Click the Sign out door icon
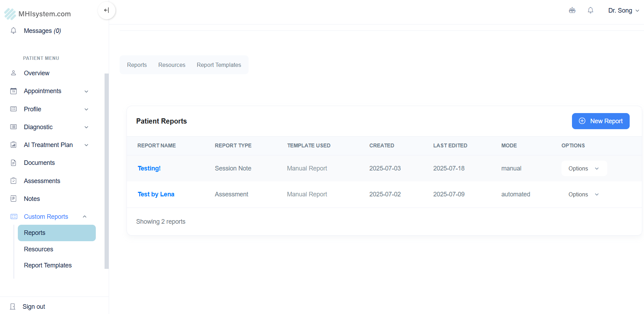 coord(13,307)
